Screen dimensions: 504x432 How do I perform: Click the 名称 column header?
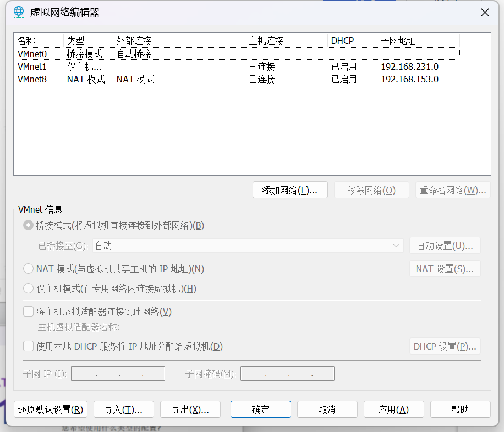point(39,41)
